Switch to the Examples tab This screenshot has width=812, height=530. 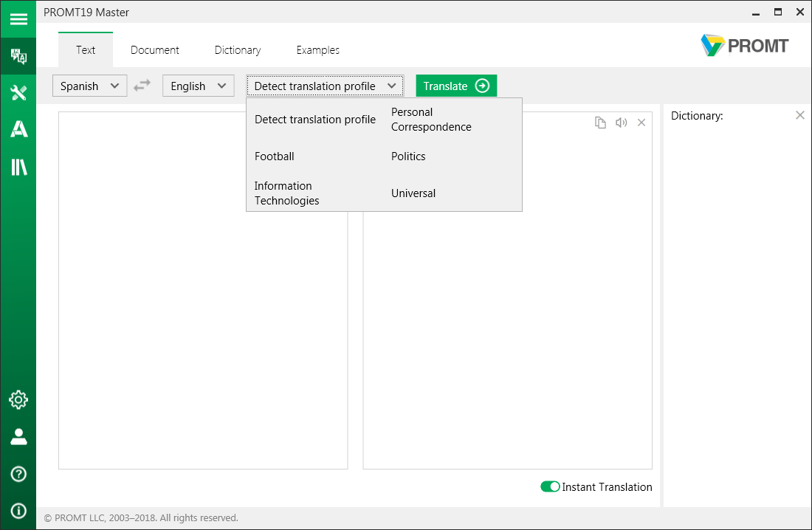(318, 49)
